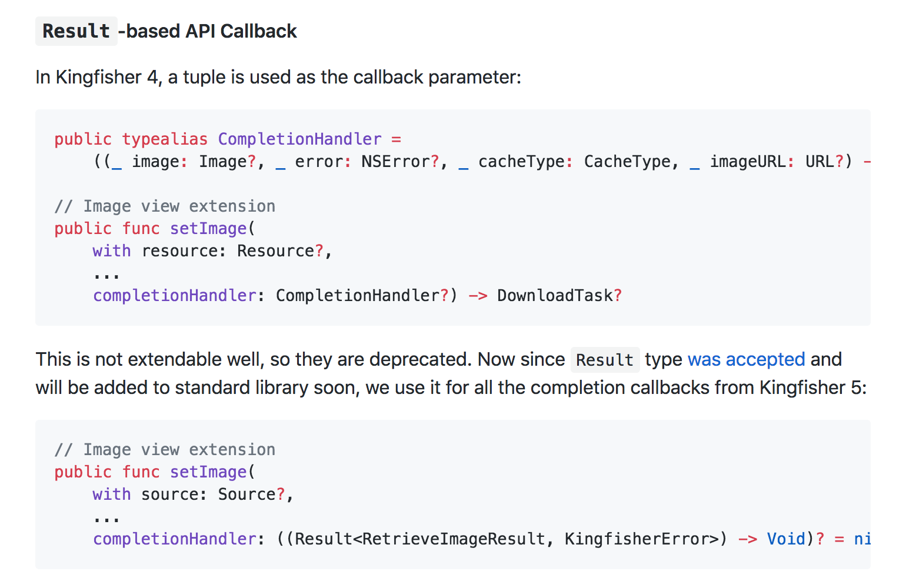Click the inline 'Result' code word in paragraph
Screen dimensions: 906x588
click(605, 360)
